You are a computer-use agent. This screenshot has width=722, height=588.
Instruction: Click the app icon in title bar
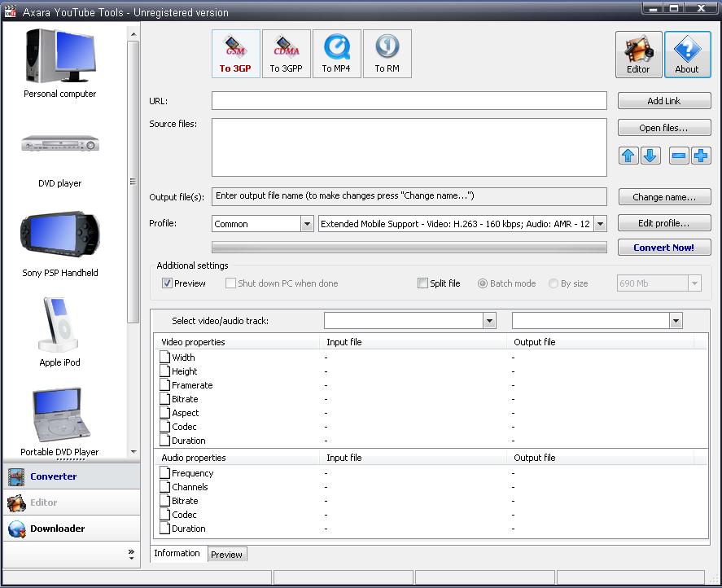tap(10, 11)
